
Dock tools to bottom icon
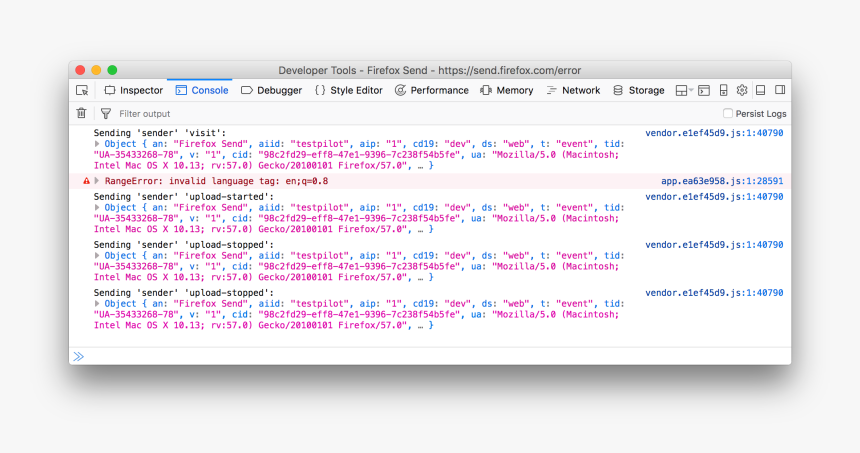[761, 90]
